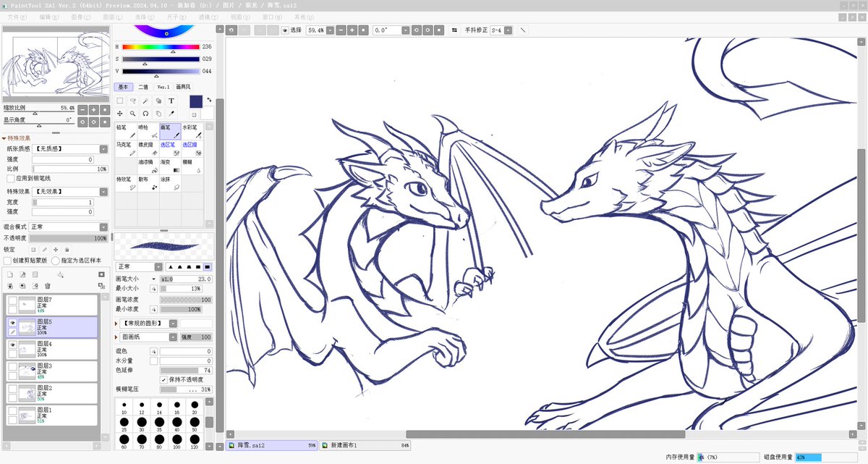This screenshot has height=464, width=868.
Task: Show layer 图层1 visibility box
Action: (12, 410)
